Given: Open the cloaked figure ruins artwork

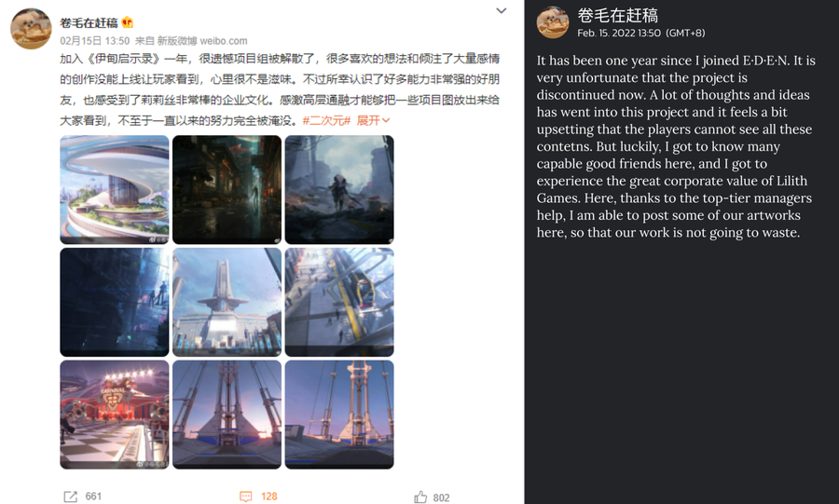Looking at the screenshot, I should coord(339,190).
